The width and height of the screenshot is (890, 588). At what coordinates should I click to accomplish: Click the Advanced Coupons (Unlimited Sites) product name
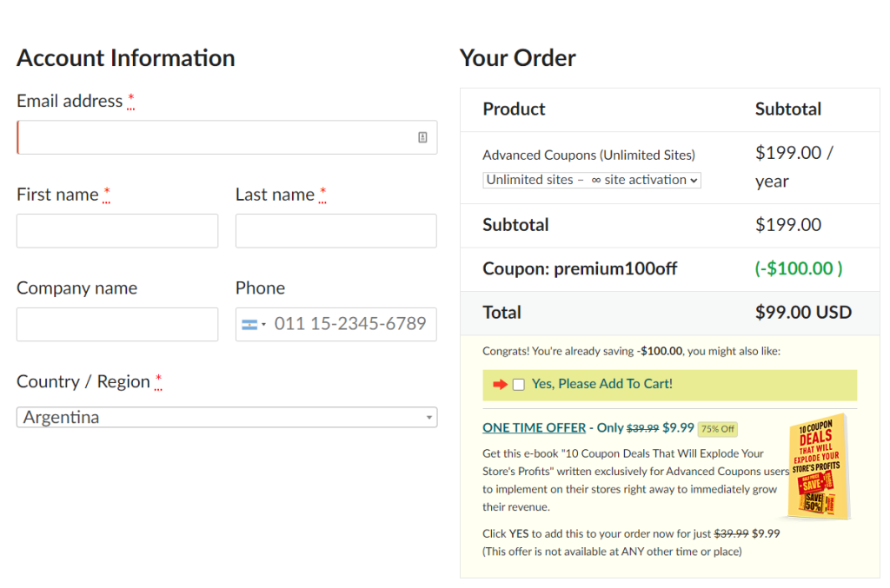tap(588, 155)
